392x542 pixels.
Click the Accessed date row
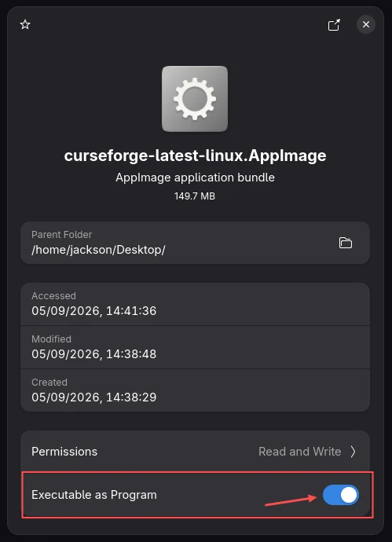196,304
